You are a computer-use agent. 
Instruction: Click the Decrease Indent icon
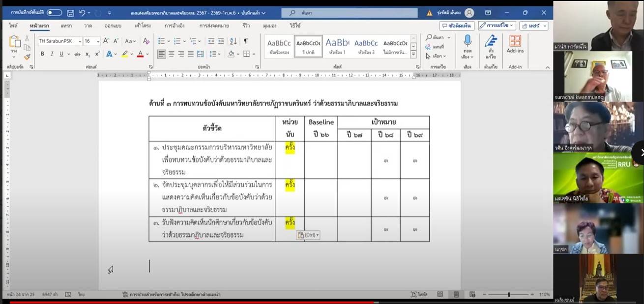coord(211,41)
